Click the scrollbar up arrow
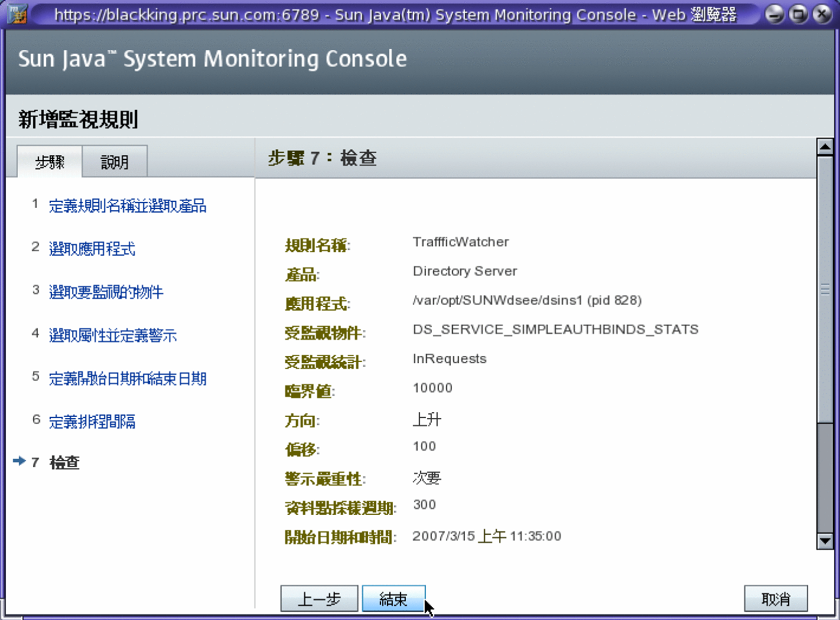This screenshot has width=840, height=620. click(x=825, y=146)
